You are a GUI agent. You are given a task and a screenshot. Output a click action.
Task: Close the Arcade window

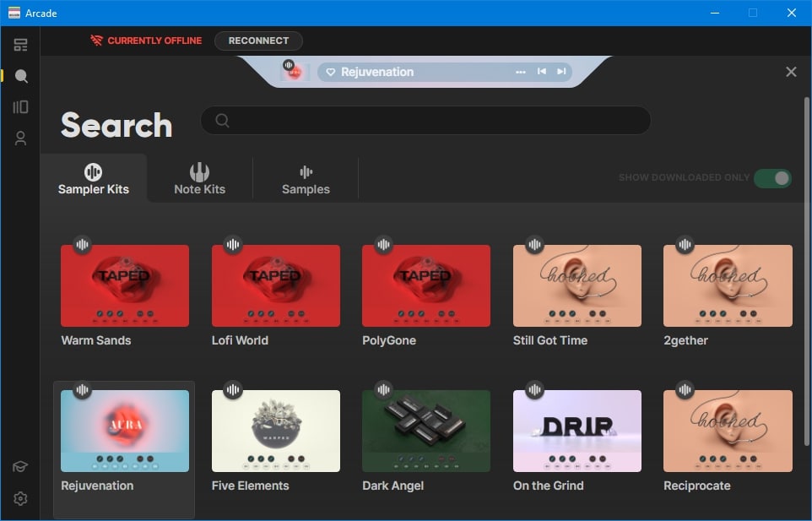pos(791,13)
